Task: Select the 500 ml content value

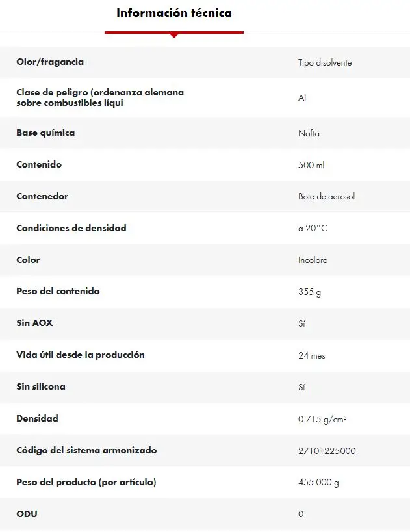Action: (x=311, y=166)
